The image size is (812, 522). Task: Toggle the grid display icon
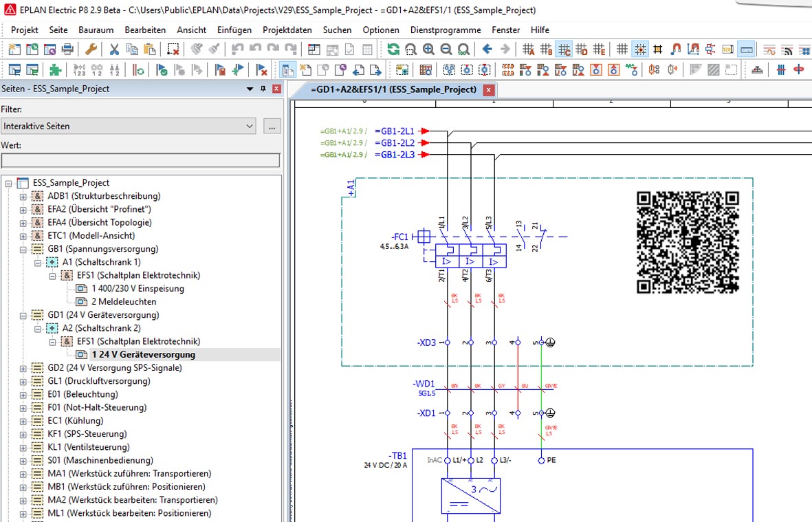(622, 50)
